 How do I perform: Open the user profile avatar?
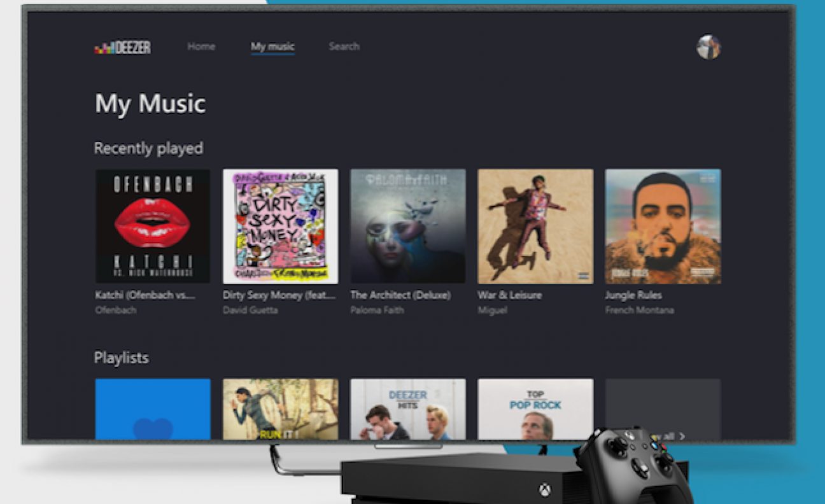tap(709, 47)
